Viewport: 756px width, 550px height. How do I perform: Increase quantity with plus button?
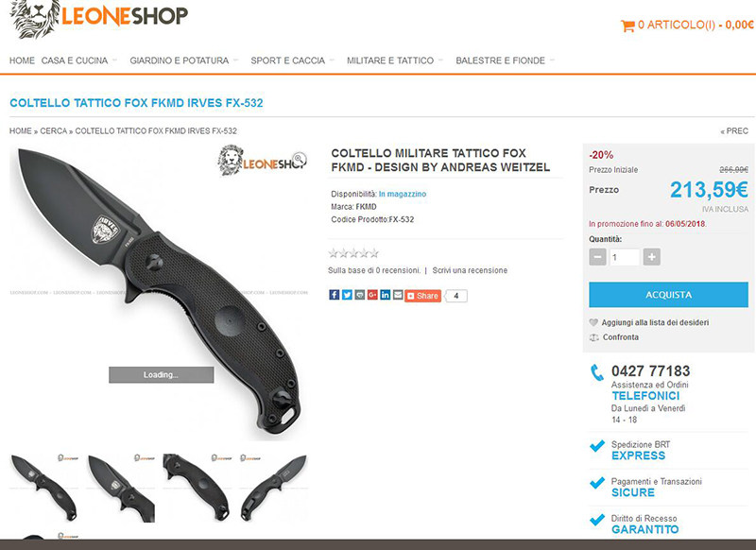[651, 257]
